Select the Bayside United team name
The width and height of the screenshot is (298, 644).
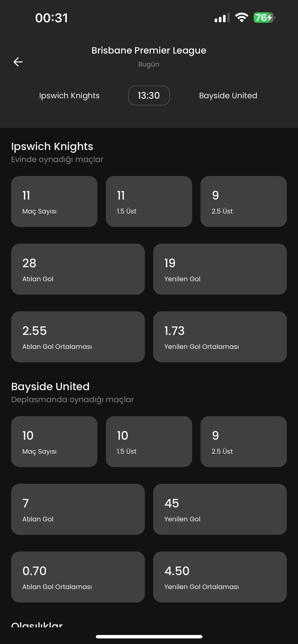228,96
